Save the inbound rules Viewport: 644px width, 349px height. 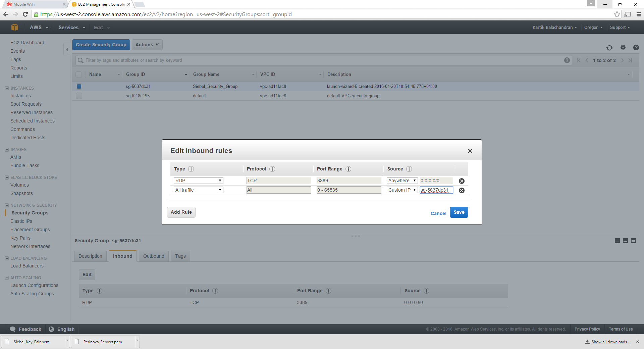(459, 212)
